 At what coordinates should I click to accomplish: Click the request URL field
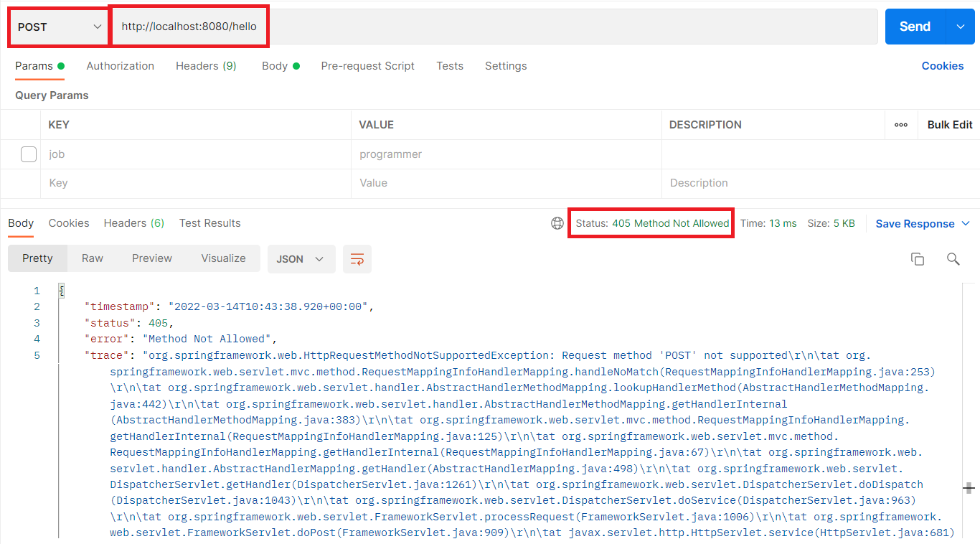coord(495,27)
